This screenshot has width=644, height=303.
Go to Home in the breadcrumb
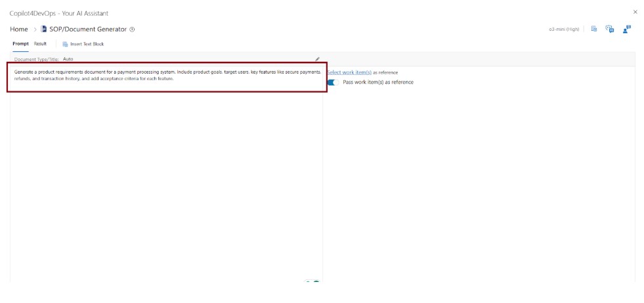click(19, 29)
